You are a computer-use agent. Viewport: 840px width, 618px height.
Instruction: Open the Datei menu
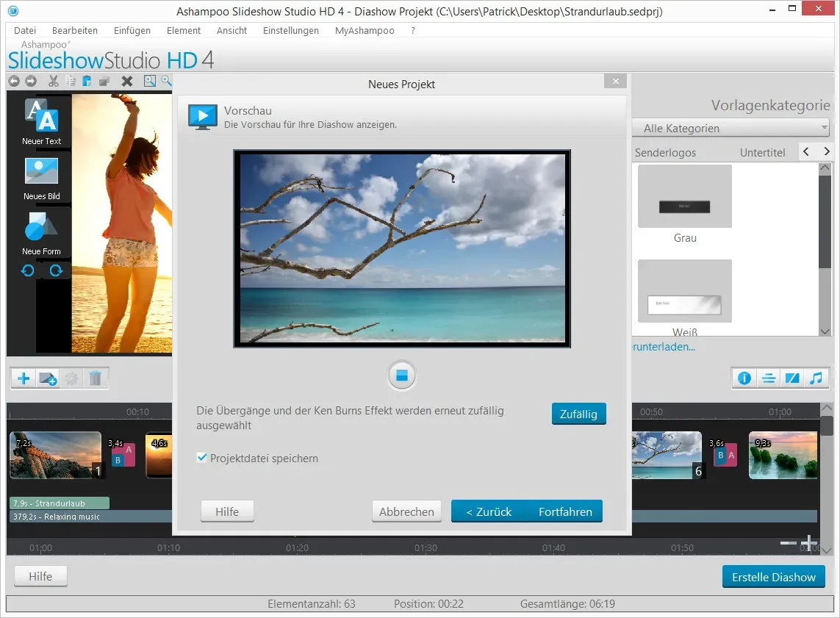coord(25,31)
